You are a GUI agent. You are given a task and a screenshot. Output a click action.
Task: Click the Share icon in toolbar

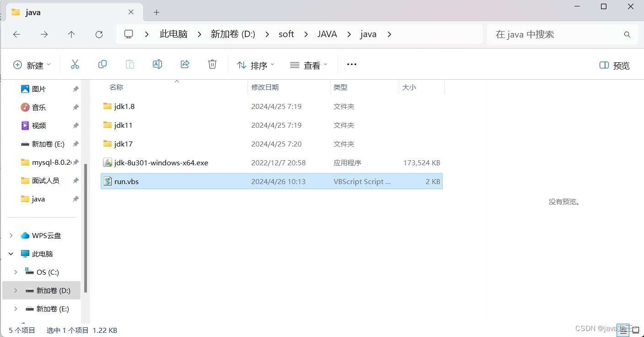click(185, 65)
